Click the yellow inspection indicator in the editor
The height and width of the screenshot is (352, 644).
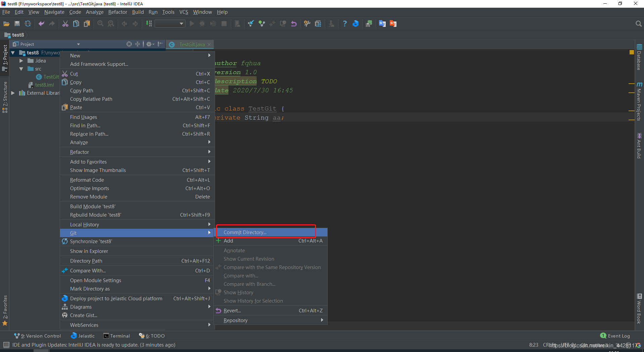(x=632, y=52)
